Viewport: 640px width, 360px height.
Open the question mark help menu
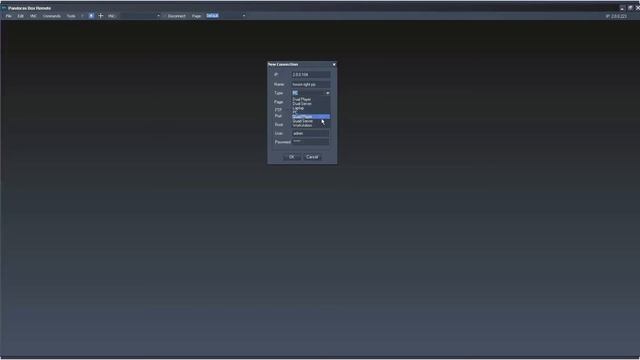(x=82, y=16)
